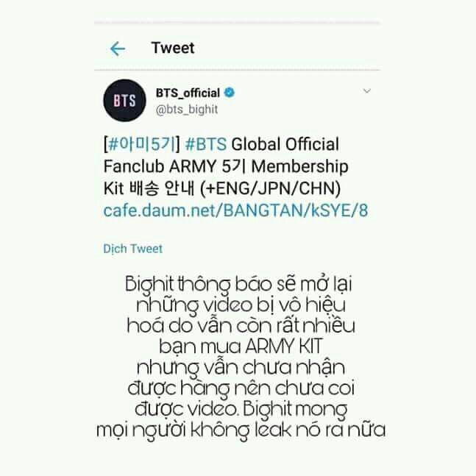The image size is (476, 476).
Task: Click caption line 'được video. Bighit mong'
Action: pyautogui.click(x=241, y=410)
